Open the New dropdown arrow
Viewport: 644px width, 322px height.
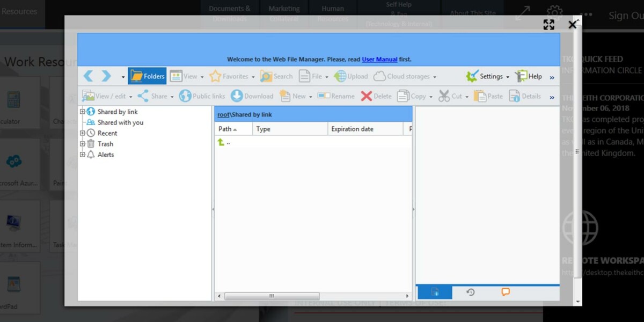pos(310,96)
